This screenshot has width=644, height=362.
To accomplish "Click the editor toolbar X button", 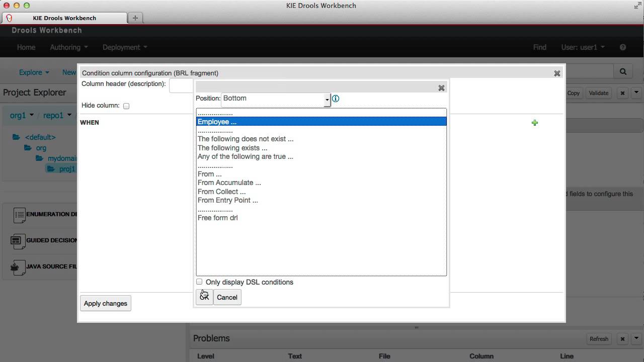I will pyautogui.click(x=622, y=93).
